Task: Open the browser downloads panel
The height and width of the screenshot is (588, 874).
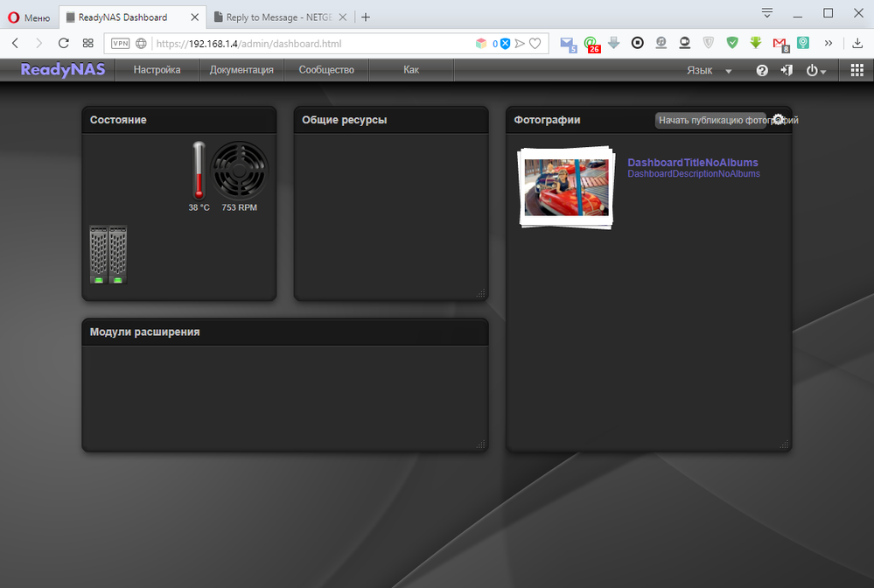Action: pos(857,43)
